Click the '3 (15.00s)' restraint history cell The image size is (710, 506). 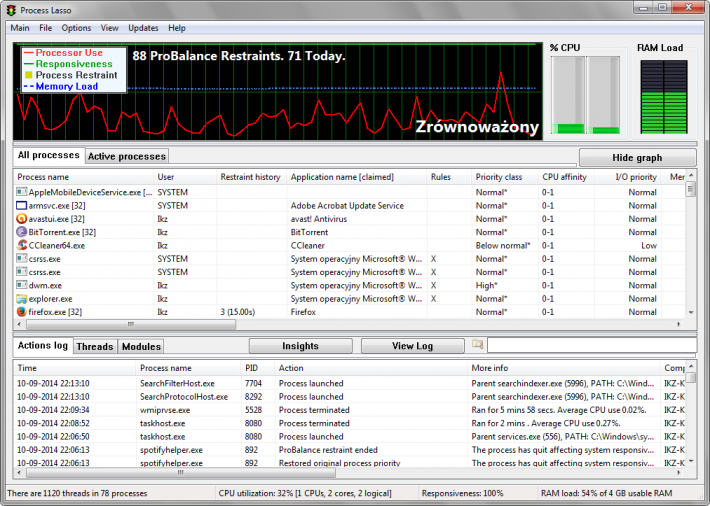[x=238, y=312]
